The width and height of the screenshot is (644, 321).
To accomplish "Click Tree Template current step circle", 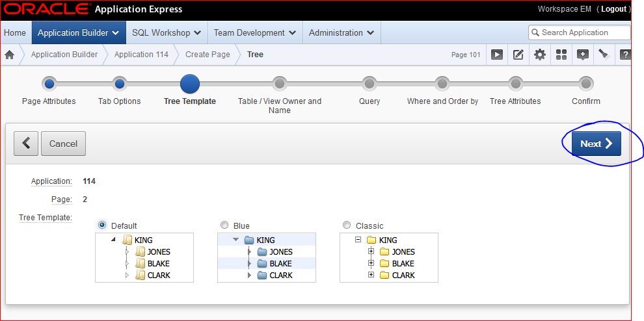I will click(190, 84).
